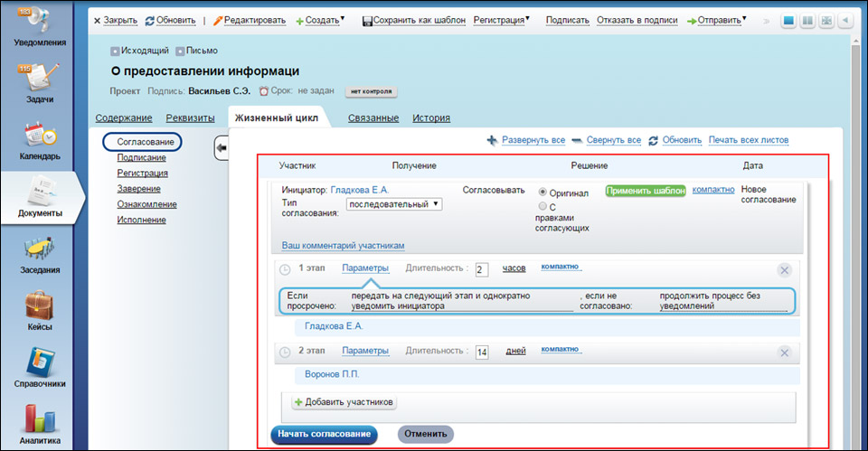Viewport: 868px width, 451px height.
Task: Click Обновить in the top toolbar
Action: 171,21
